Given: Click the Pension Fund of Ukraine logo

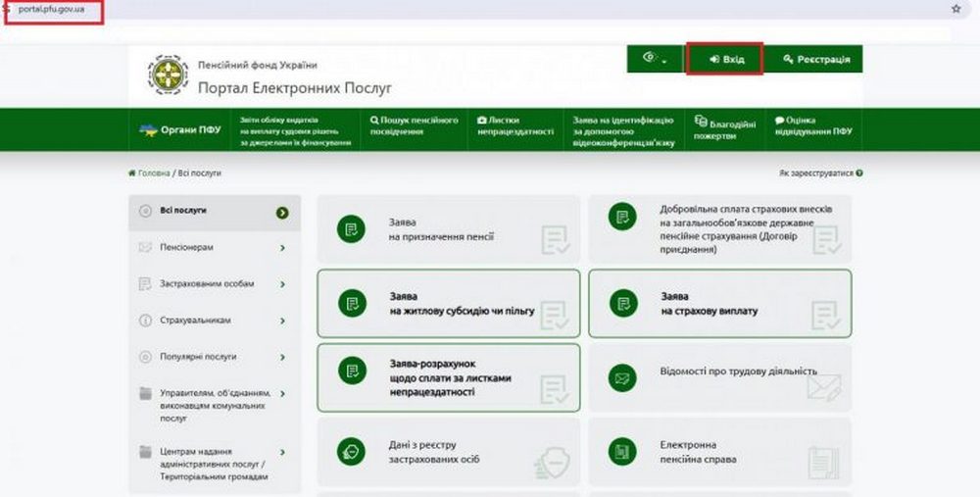Looking at the screenshot, I should [x=168, y=75].
